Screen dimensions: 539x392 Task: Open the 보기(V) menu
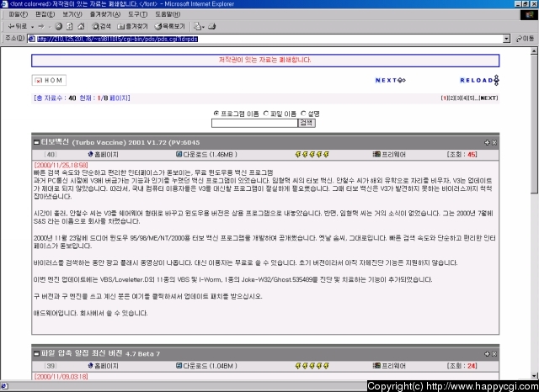pos(72,14)
